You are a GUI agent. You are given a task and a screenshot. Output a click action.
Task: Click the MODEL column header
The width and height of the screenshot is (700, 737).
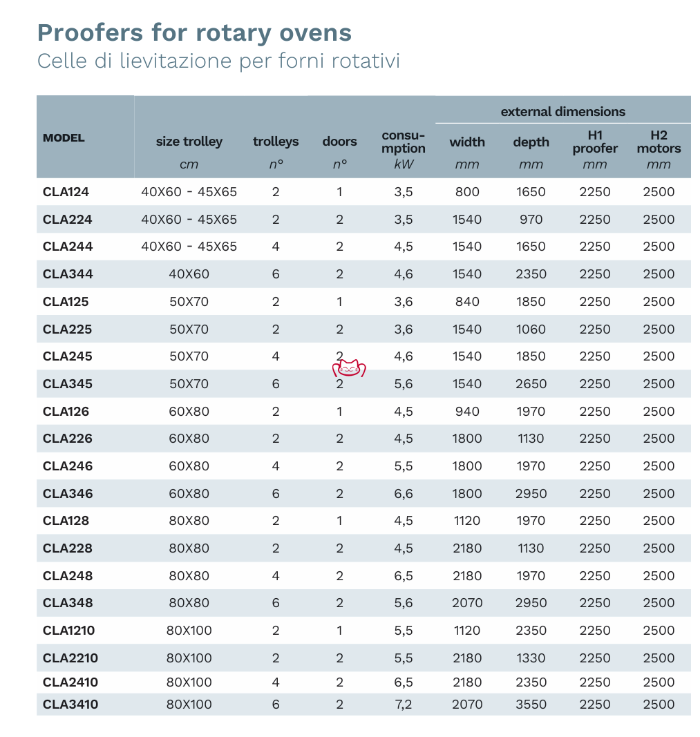(x=64, y=137)
